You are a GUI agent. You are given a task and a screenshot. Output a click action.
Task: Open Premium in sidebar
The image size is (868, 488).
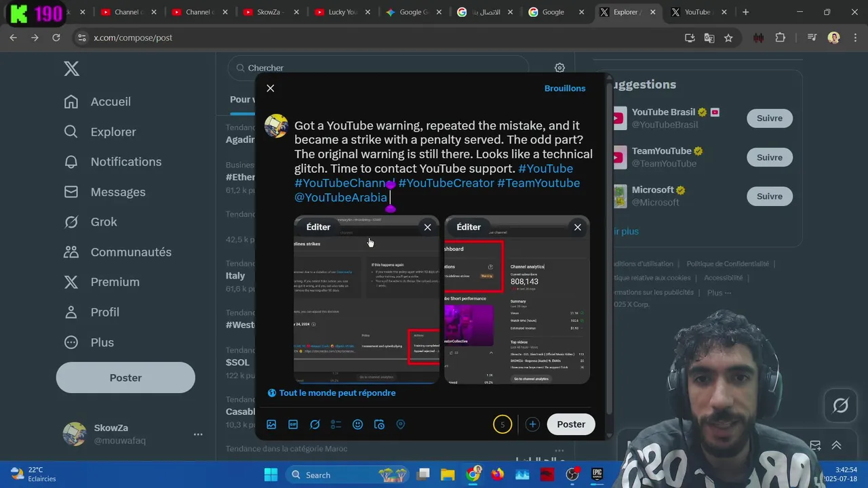(101, 282)
